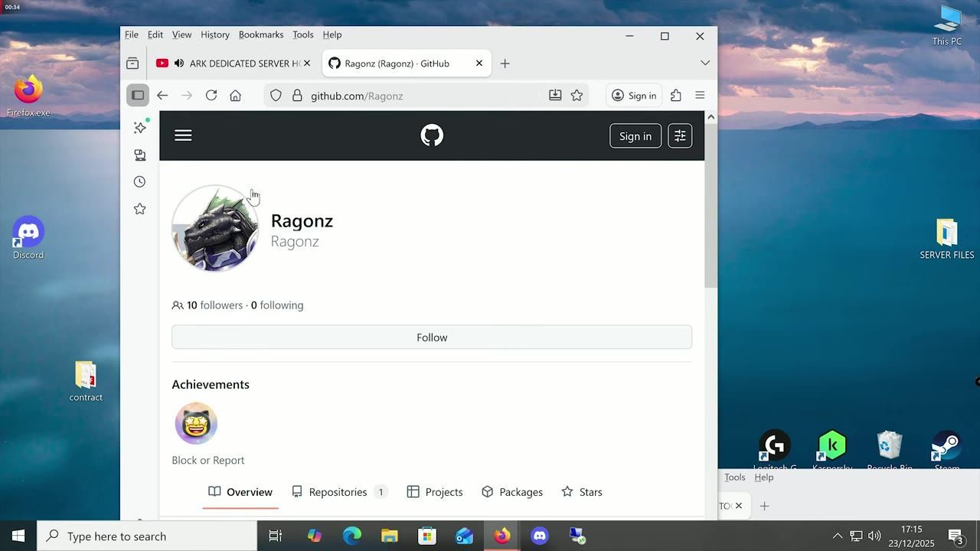Open the Tools menu in front window
Viewport: 980px width, 551px height.
(x=303, y=34)
